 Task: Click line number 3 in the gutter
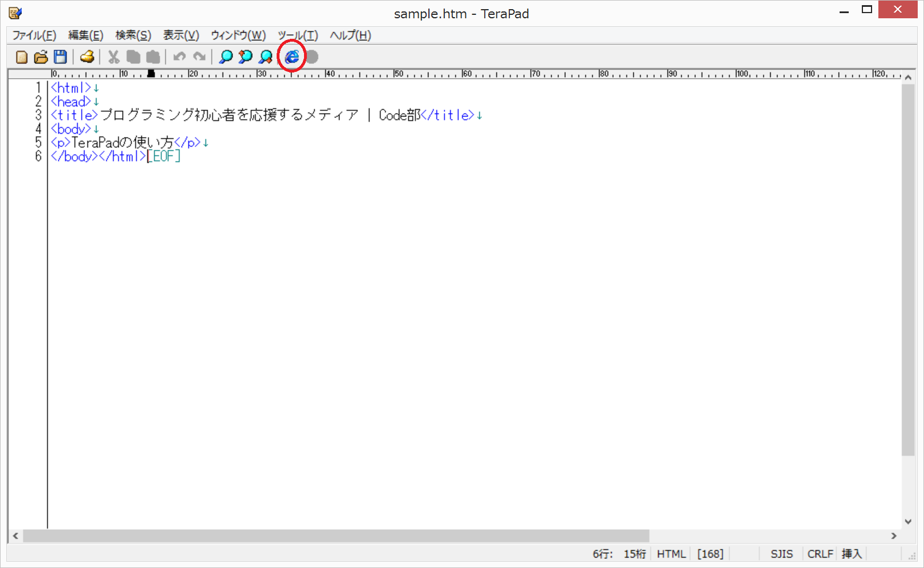pos(38,115)
